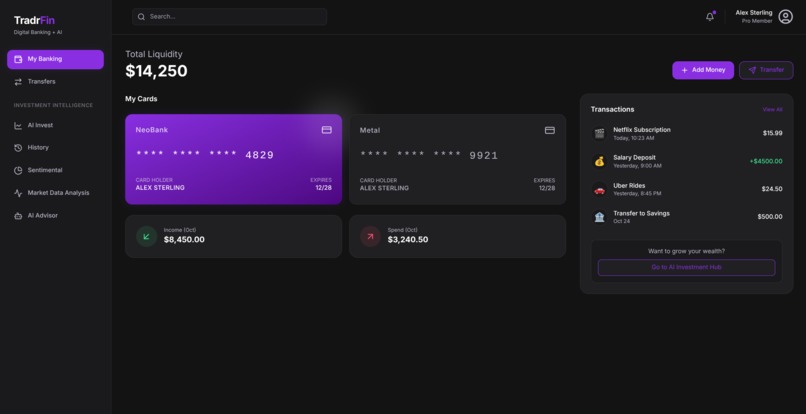Viewport: 806px width, 414px height.
Task: Open AI Advisor in sidebar
Action: coord(56,216)
